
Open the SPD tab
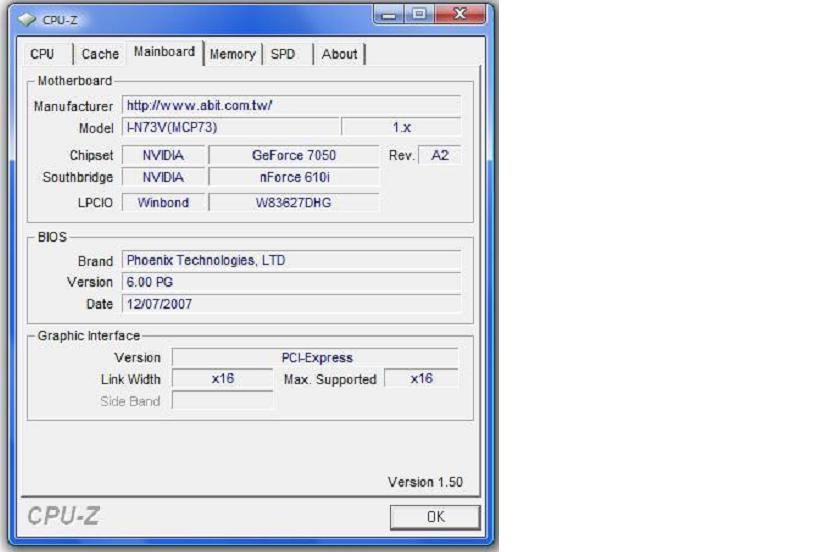[283, 54]
